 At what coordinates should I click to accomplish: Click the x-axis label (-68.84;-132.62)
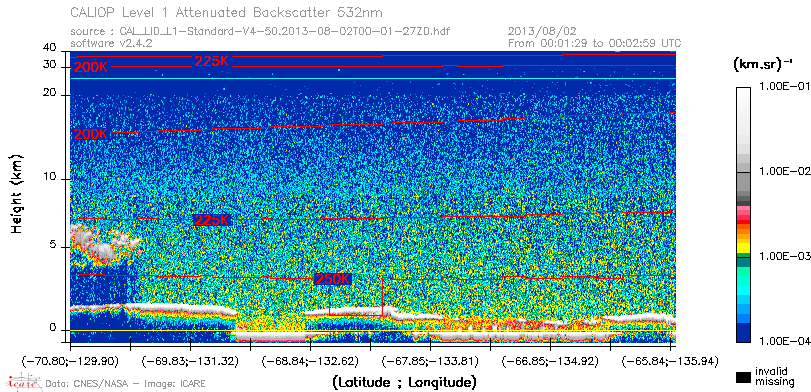[310, 361]
